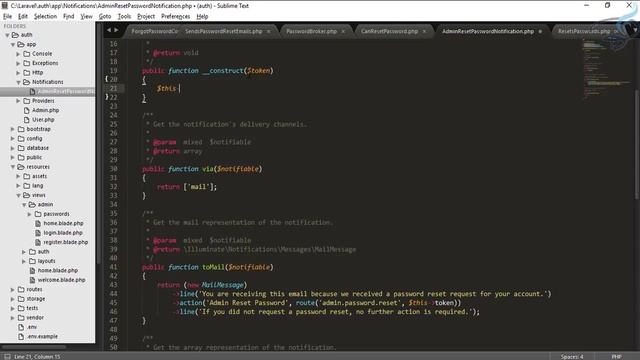640x360 pixels.
Task: Open the File menu
Action: tap(7, 16)
